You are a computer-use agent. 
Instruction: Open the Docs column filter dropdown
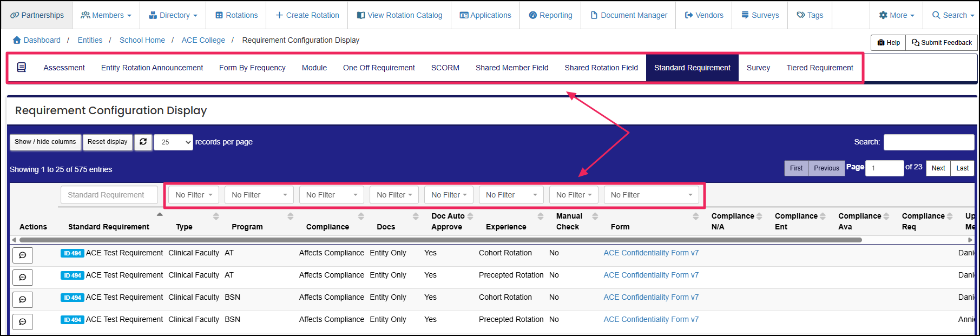(x=394, y=195)
